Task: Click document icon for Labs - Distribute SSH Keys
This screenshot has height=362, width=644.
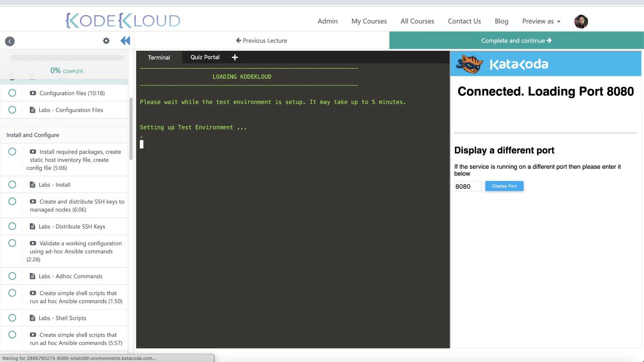Action: pyautogui.click(x=33, y=226)
